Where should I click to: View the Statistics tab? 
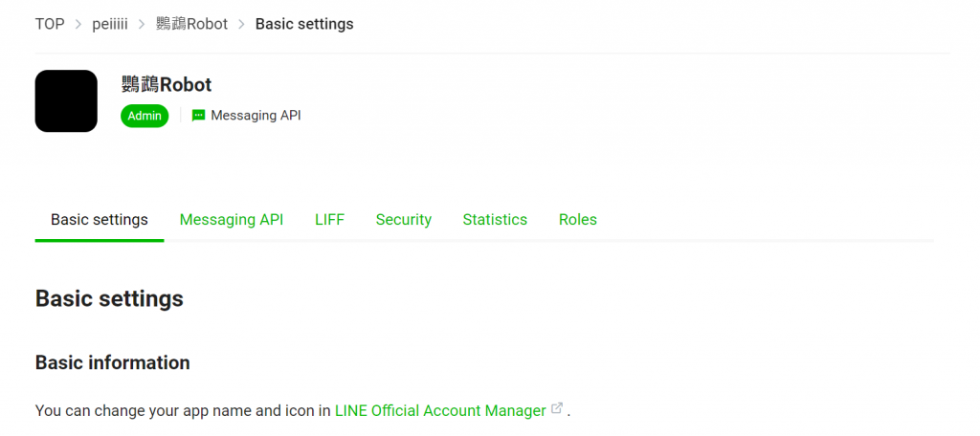click(x=495, y=220)
